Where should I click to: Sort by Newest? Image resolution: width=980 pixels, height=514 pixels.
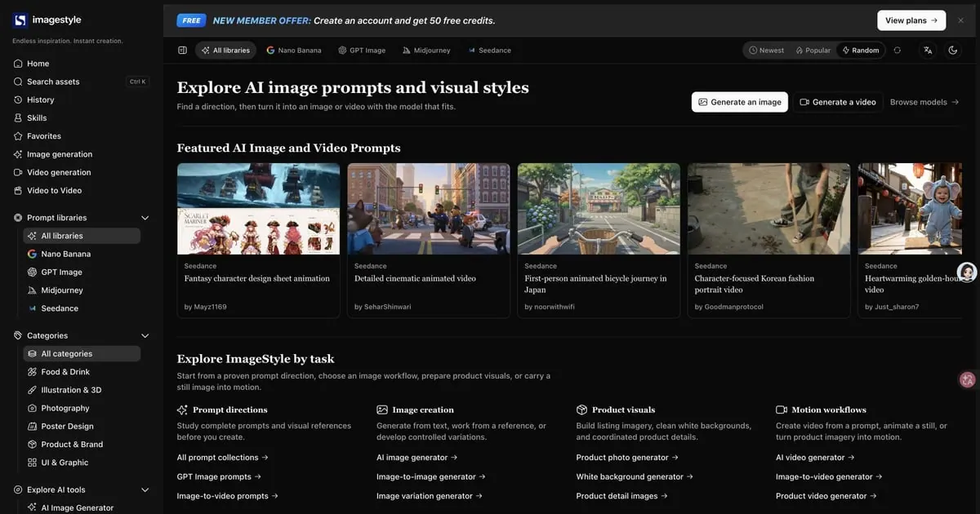[x=767, y=50]
